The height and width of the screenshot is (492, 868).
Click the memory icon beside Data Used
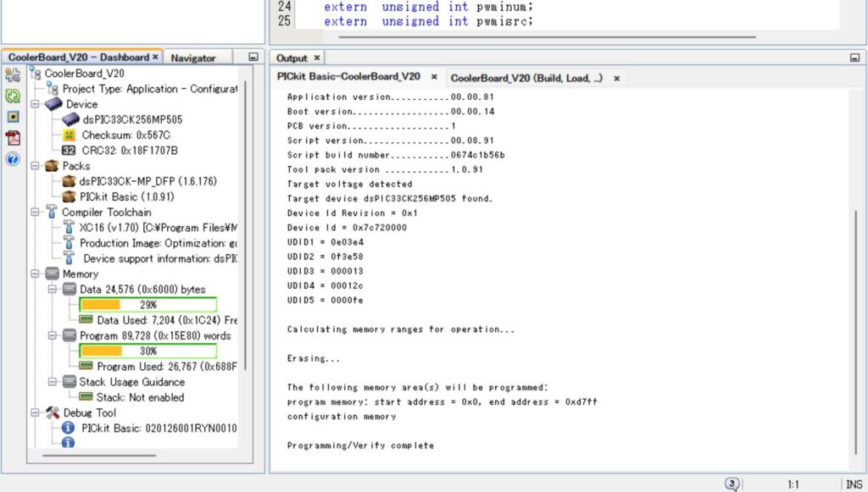86,319
